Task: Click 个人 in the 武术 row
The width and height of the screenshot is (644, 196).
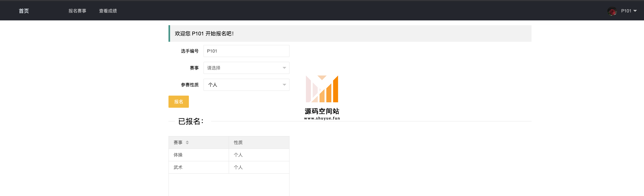Action: pyautogui.click(x=259, y=167)
